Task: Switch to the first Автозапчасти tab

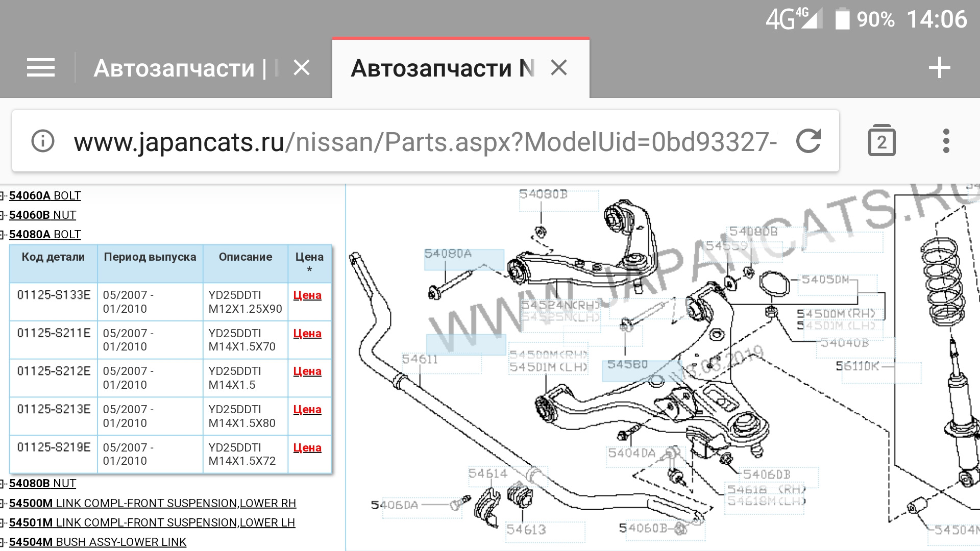Action: pyautogui.click(x=186, y=68)
